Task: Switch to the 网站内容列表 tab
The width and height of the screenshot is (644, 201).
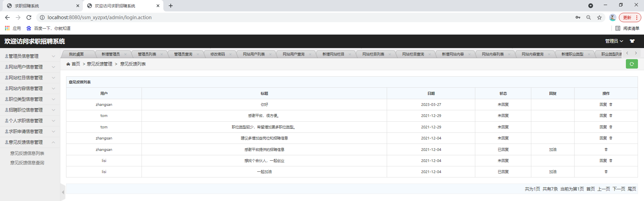Action: [493, 54]
